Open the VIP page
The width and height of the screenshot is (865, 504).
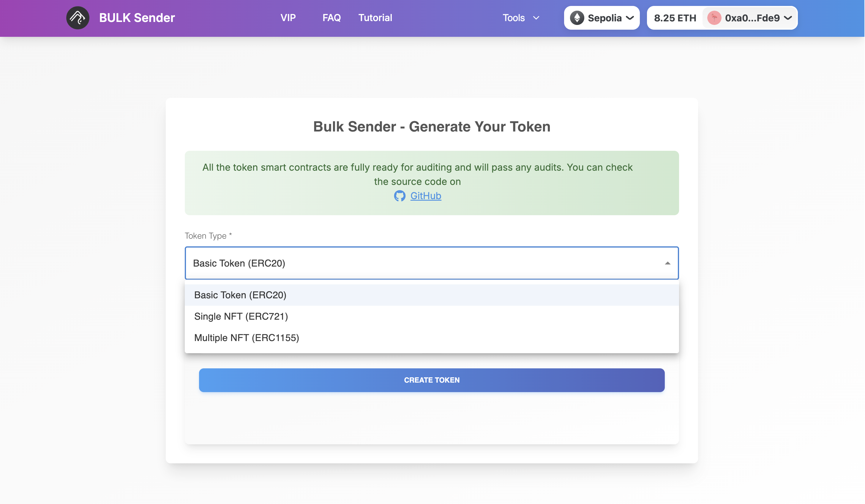288,18
